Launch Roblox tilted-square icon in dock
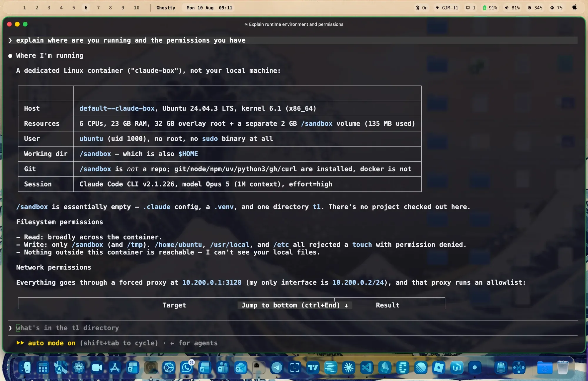Screen dimensions: 588x381 click(439, 367)
